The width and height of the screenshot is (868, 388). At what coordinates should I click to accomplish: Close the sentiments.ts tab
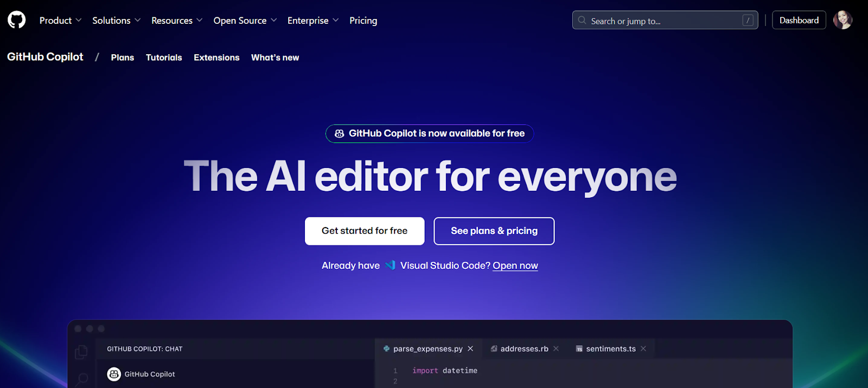643,348
